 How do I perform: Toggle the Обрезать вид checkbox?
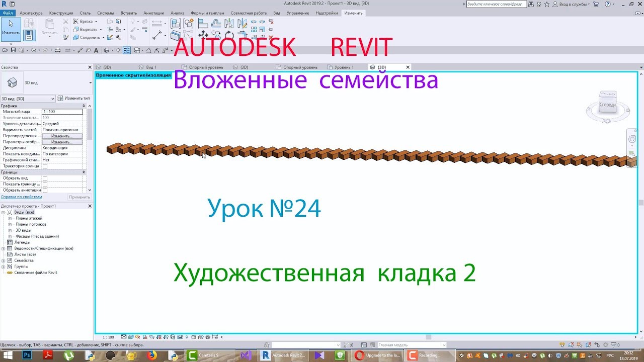[45, 178]
